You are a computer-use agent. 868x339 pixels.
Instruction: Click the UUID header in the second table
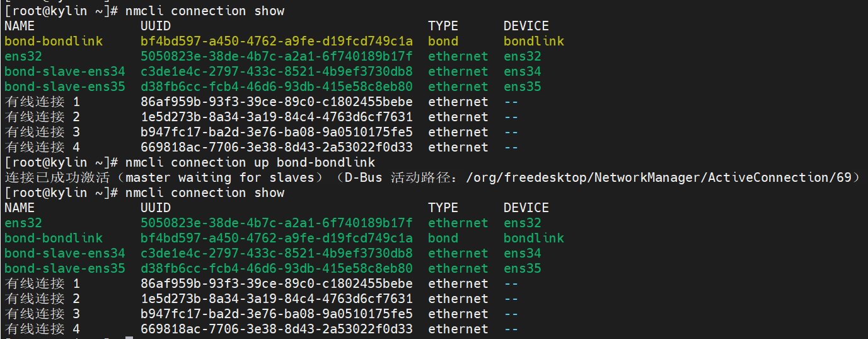tap(155, 208)
